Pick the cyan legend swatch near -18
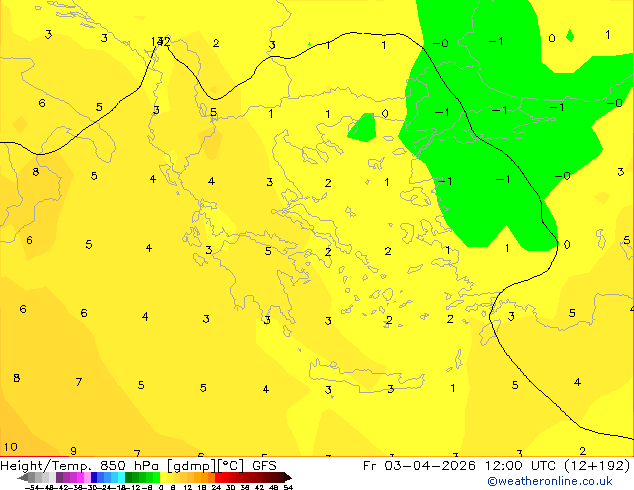This screenshot has height=490, width=634. coord(121,477)
